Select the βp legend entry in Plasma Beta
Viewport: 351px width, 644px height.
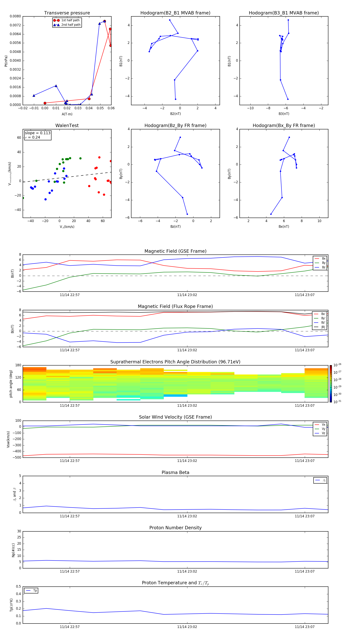tap(321, 480)
